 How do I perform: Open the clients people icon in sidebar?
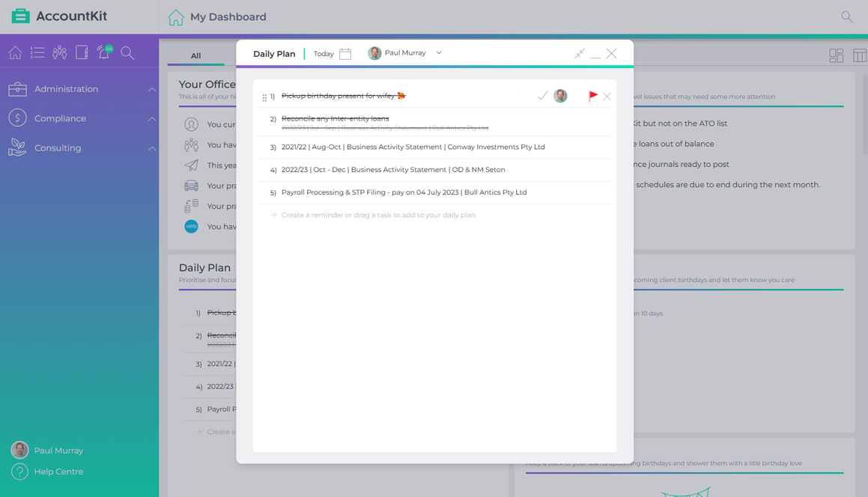pos(60,52)
